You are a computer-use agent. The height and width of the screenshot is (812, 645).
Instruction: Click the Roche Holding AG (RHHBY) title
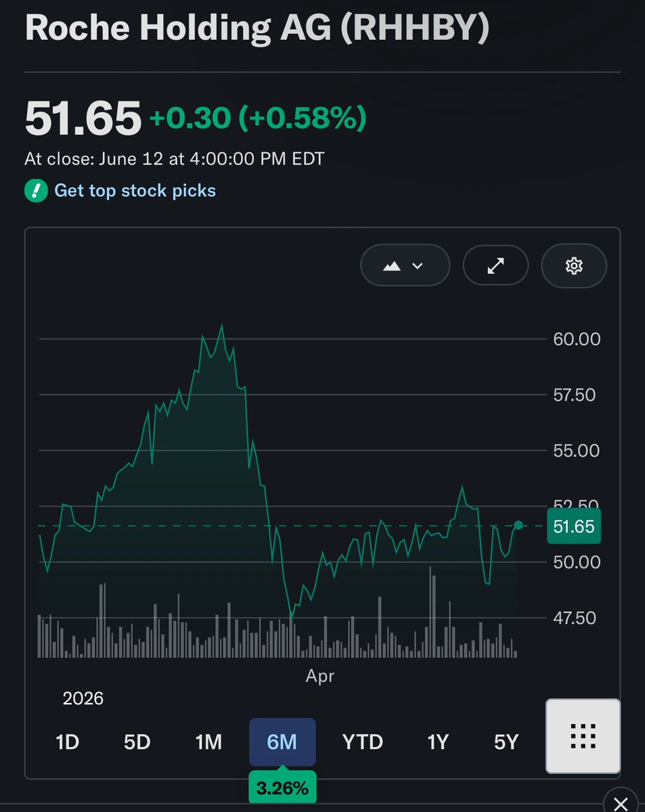(x=257, y=30)
